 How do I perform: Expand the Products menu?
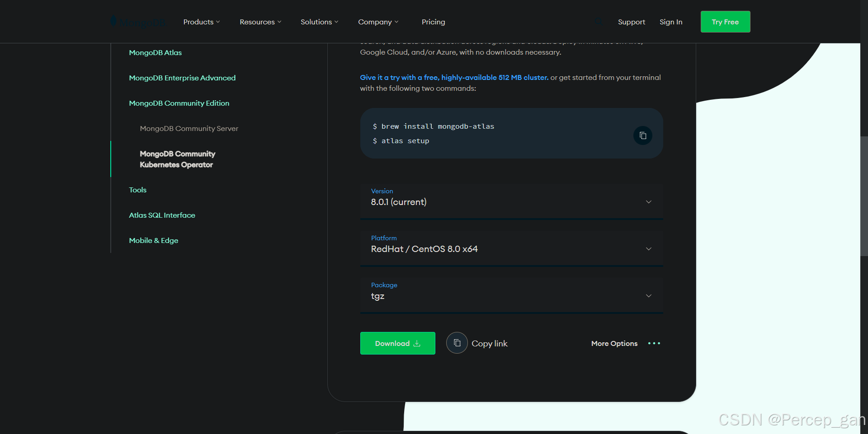pos(202,22)
